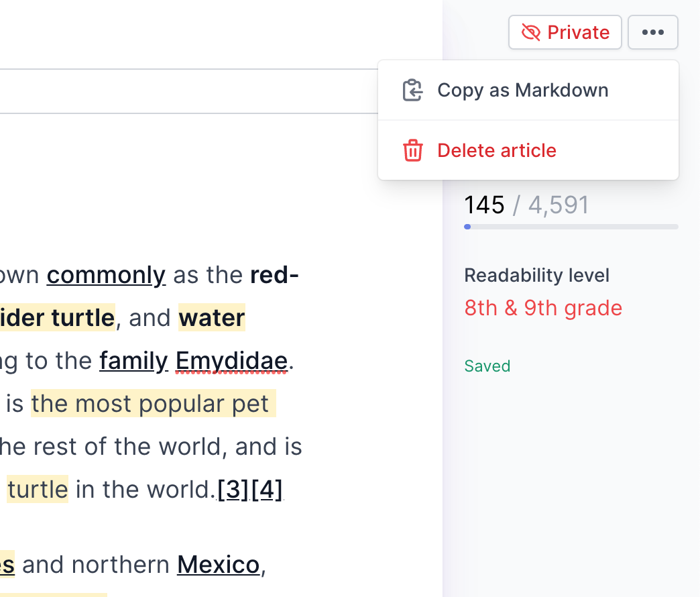
Task: Open citation link [3]
Action: coord(233,490)
